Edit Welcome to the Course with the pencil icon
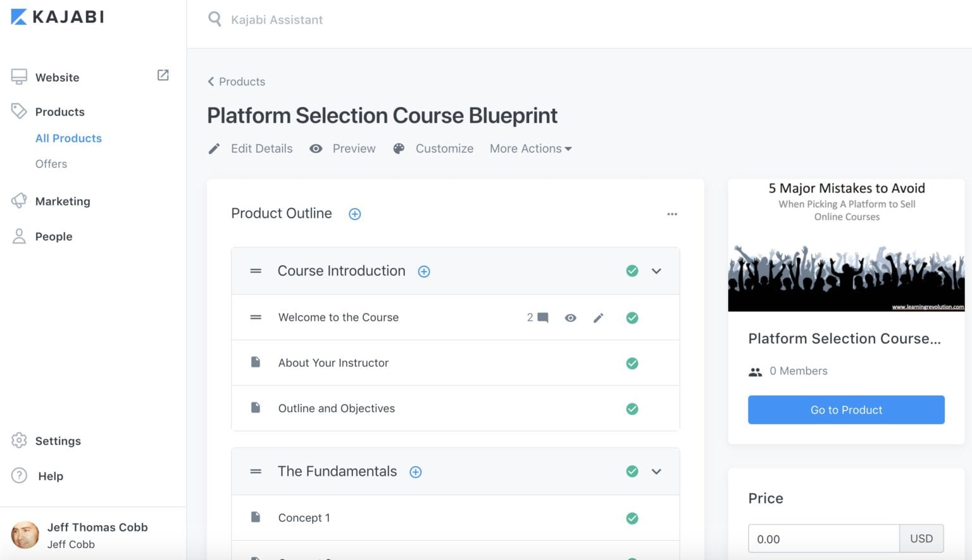Screen dimensions: 972x560 coord(598,318)
